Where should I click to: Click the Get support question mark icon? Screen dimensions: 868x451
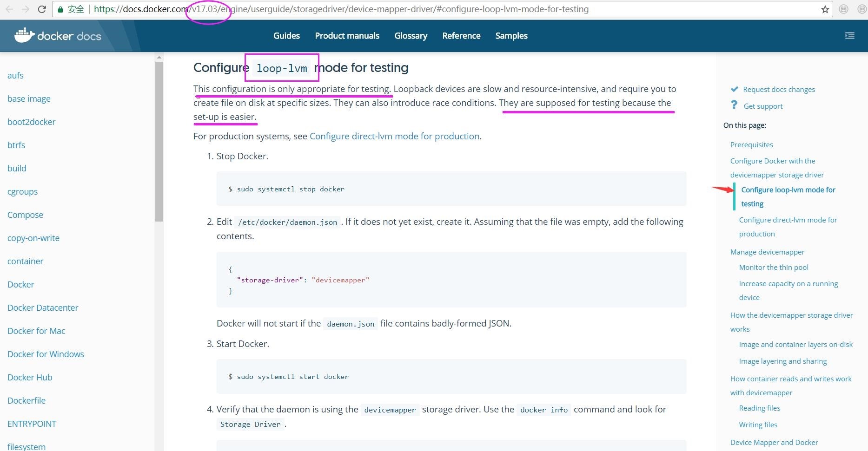point(734,105)
